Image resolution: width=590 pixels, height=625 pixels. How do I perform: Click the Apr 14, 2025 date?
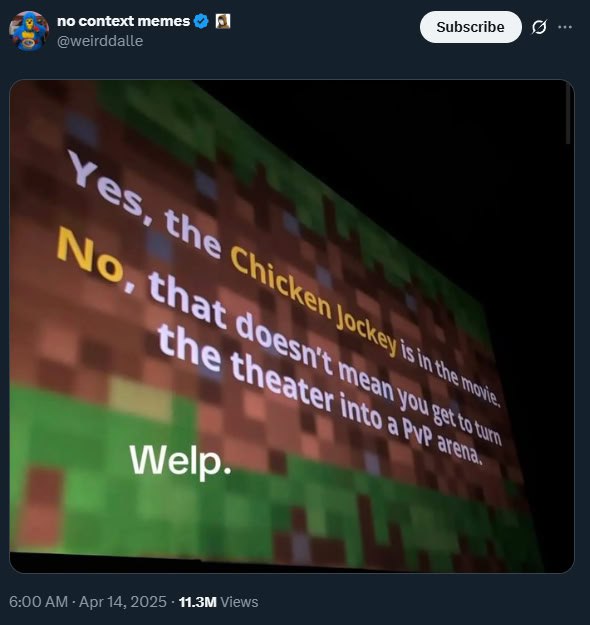(123, 602)
